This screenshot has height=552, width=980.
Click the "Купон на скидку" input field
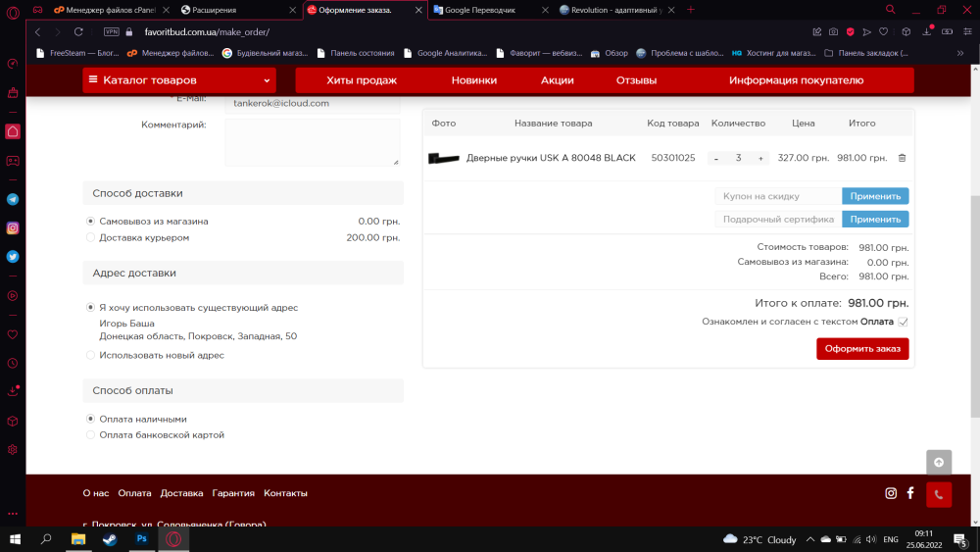point(778,196)
